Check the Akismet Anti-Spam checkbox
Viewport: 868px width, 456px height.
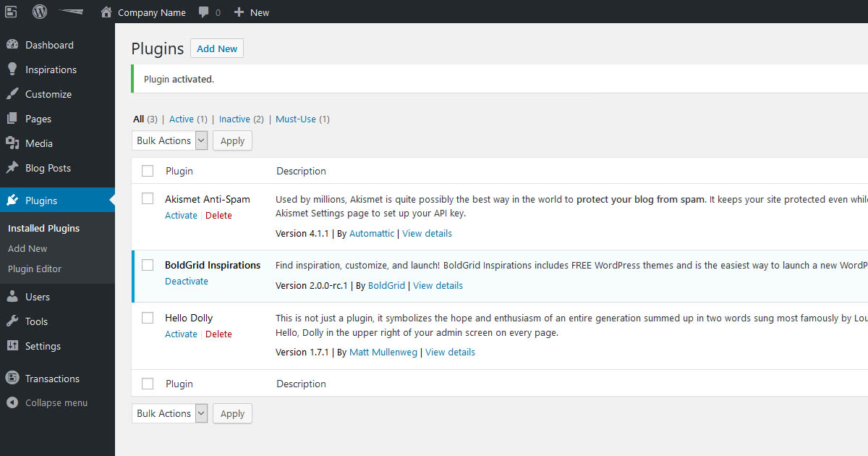[148, 198]
